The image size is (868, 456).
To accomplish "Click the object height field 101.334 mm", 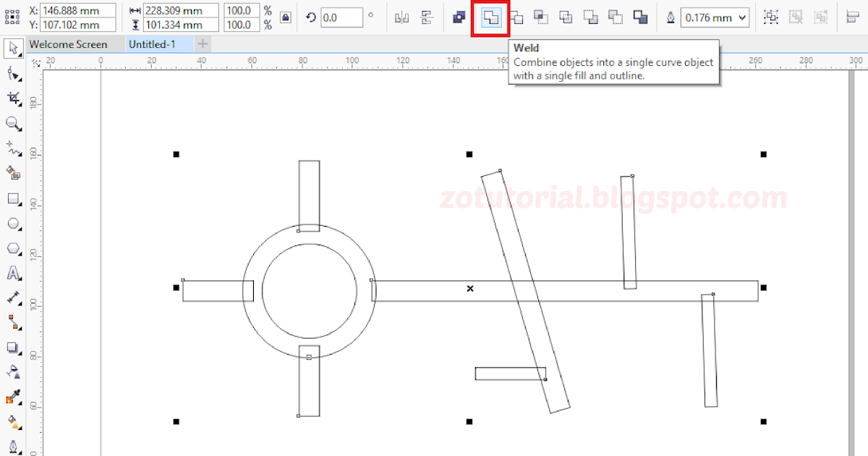I will tap(181, 25).
